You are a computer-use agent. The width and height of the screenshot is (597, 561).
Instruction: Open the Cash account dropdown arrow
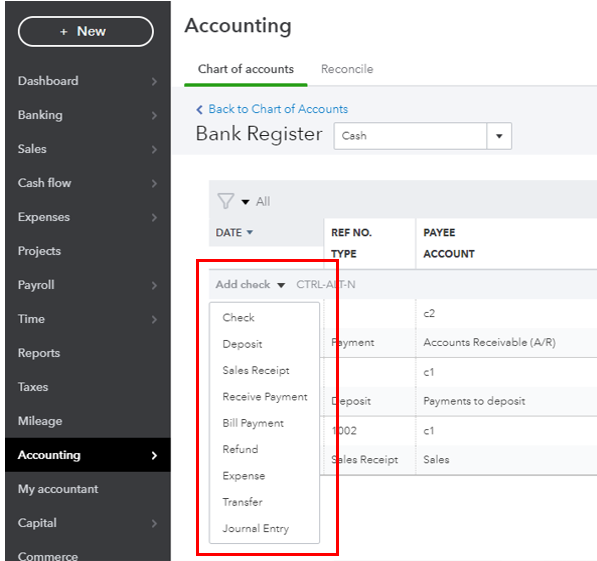[x=499, y=136]
